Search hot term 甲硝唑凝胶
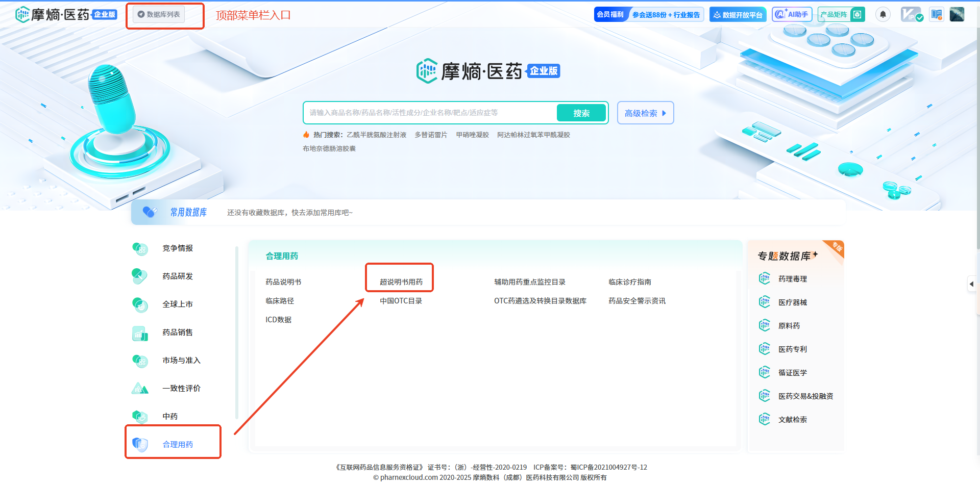The image size is (980, 486). [x=473, y=135]
